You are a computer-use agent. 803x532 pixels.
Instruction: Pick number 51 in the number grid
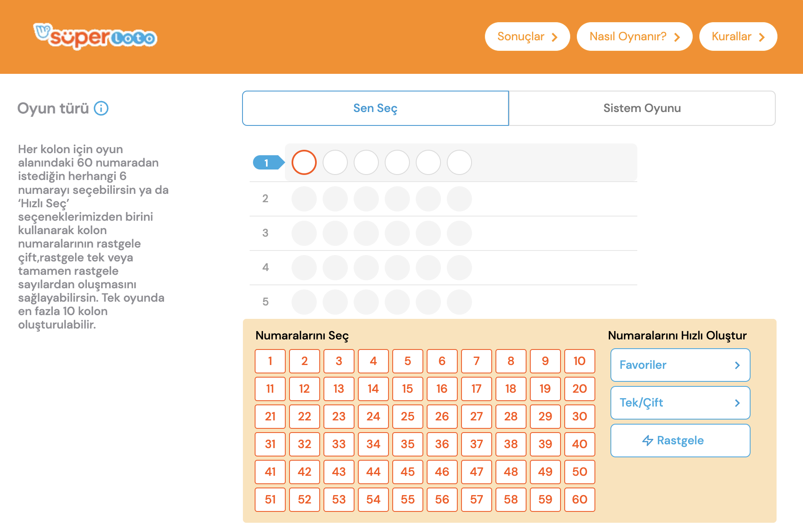[x=270, y=500]
